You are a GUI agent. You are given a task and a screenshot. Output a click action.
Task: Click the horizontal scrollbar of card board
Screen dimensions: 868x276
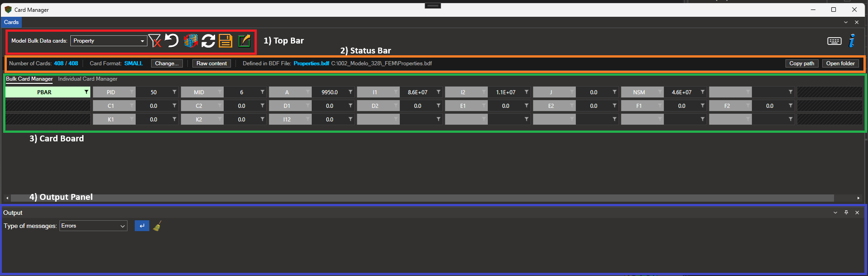[422, 198]
